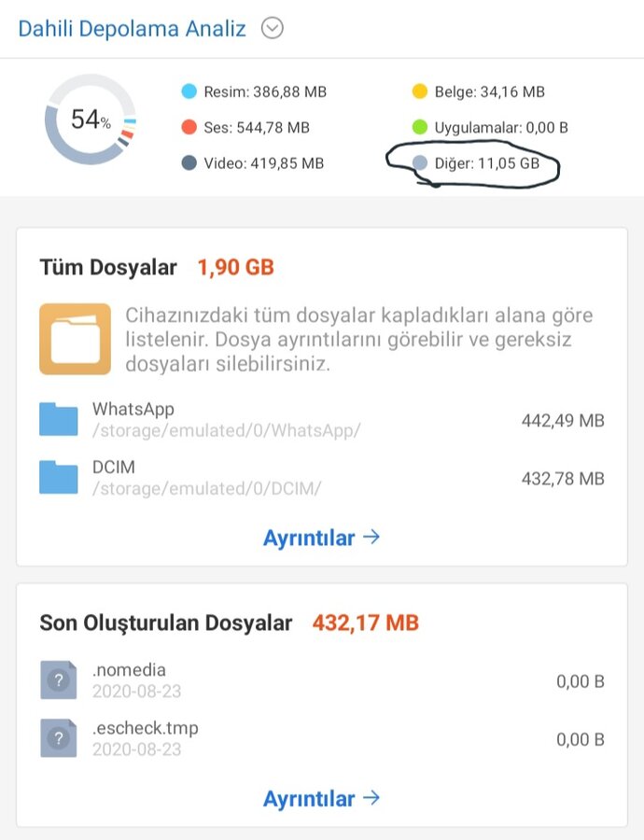Click the Dahili Depolama Analiz title

pyautogui.click(x=132, y=29)
